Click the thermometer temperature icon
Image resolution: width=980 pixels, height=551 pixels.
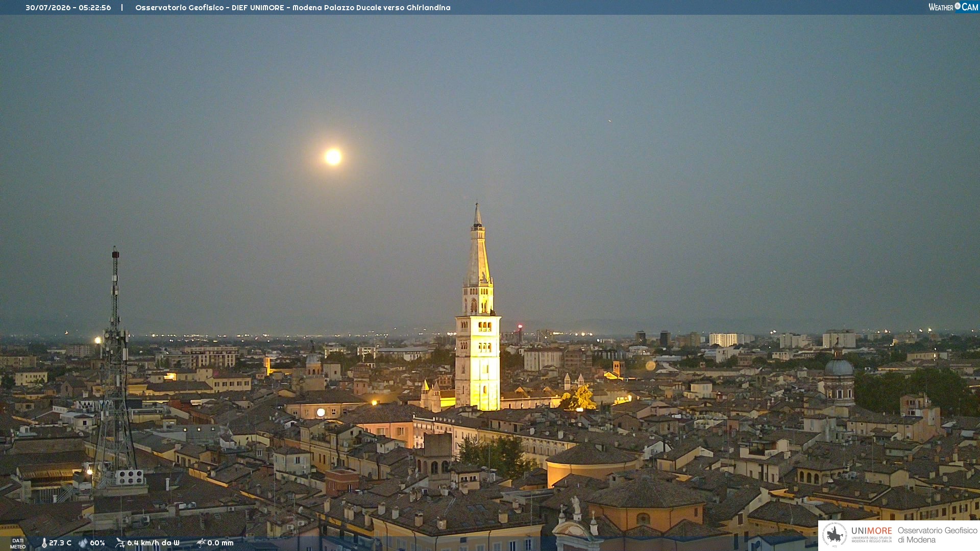pyautogui.click(x=44, y=543)
